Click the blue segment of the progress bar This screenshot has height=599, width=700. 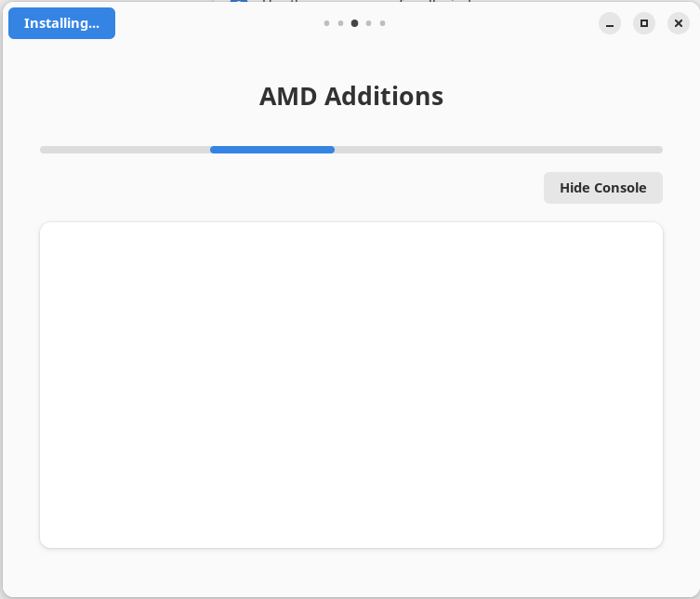[x=272, y=150]
